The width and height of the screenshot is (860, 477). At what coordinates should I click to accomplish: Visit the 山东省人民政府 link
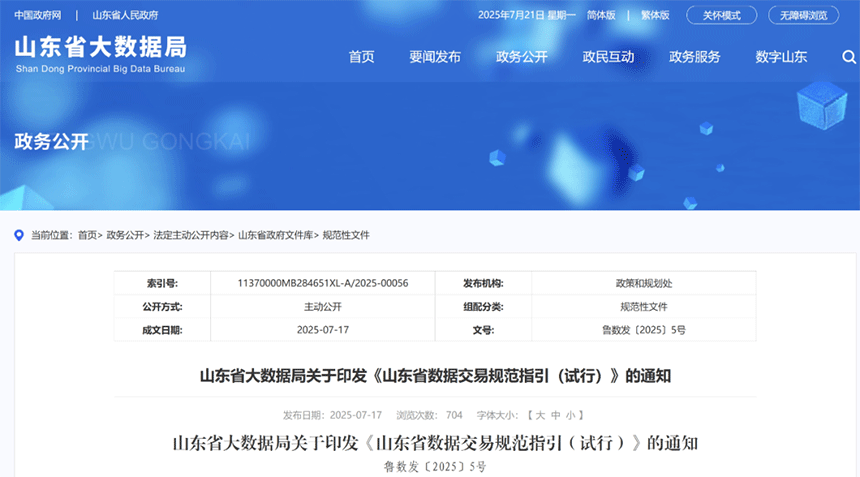pos(125,15)
